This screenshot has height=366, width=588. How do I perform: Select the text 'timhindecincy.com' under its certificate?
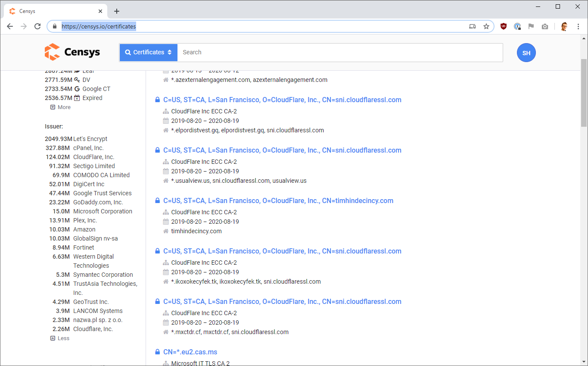pyautogui.click(x=196, y=231)
